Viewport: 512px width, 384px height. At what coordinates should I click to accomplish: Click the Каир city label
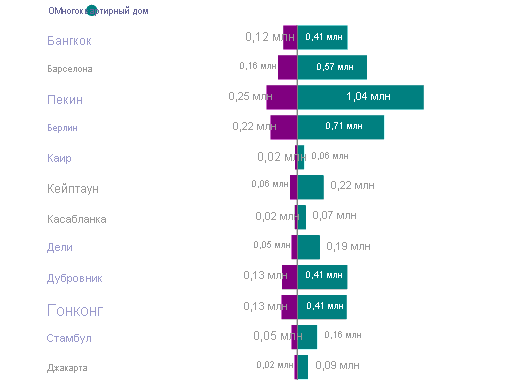(59, 158)
